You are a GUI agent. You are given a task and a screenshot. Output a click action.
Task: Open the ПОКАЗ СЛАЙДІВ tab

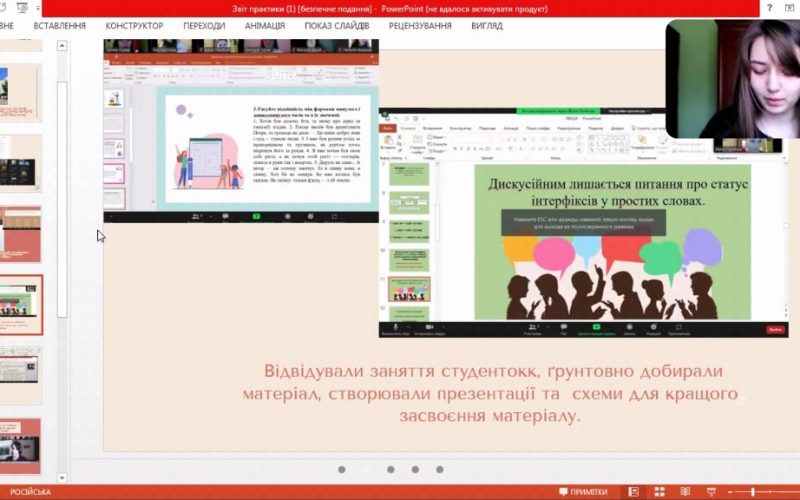[337, 25]
